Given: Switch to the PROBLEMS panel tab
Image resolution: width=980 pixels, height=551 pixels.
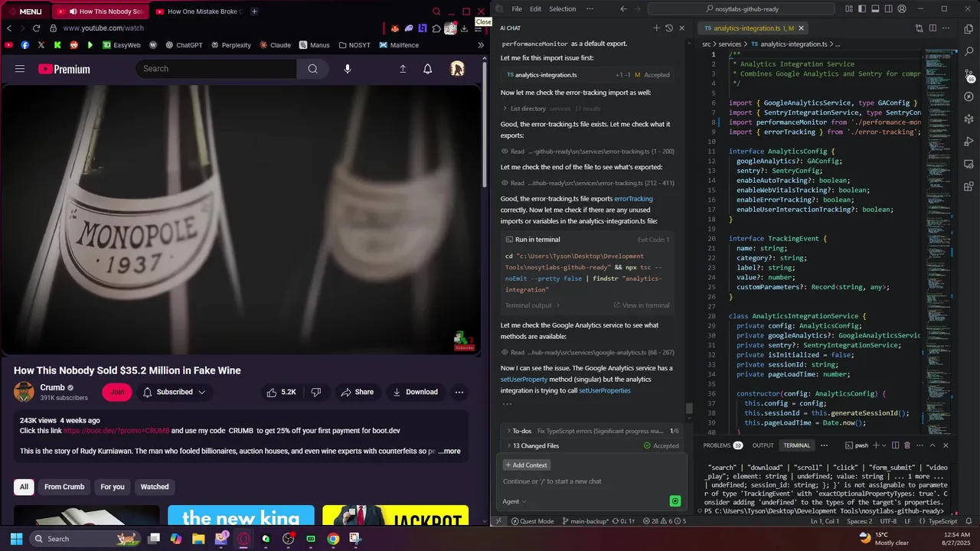Looking at the screenshot, I should 723,445.
